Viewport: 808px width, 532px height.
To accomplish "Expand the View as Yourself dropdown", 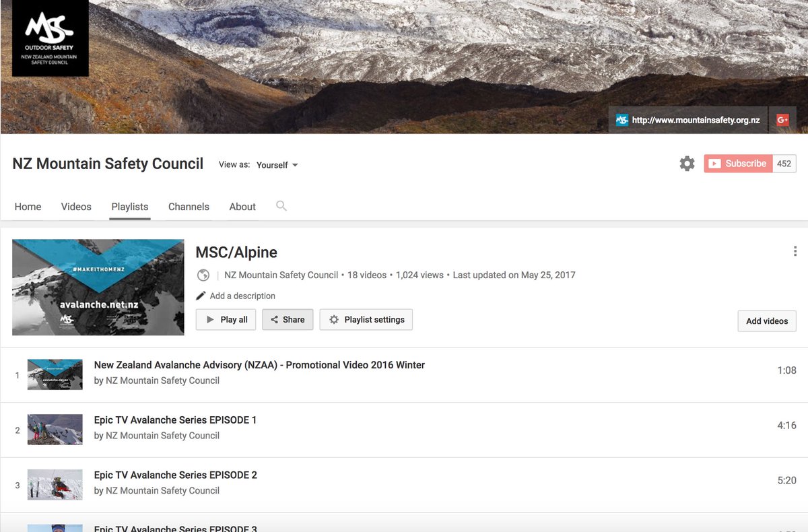I will 277,165.
